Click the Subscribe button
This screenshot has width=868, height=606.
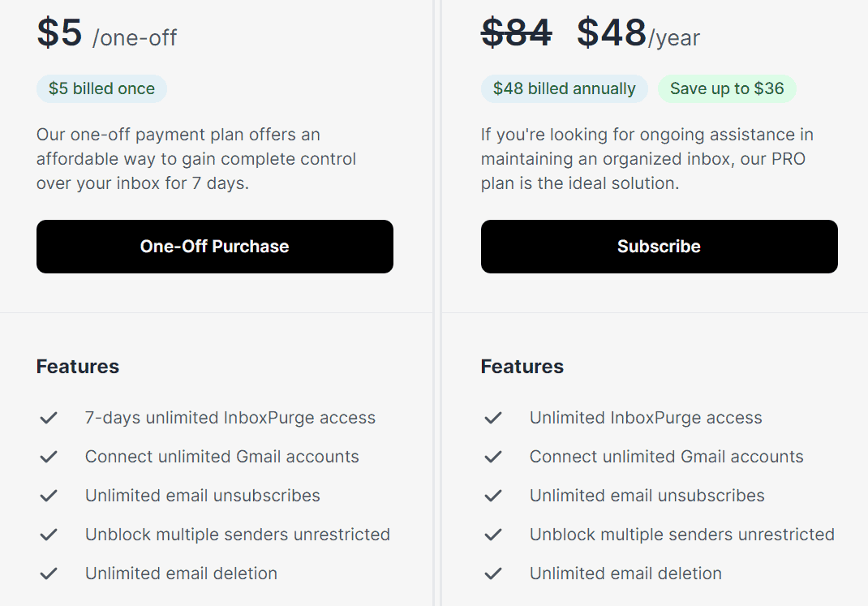click(x=659, y=246)
